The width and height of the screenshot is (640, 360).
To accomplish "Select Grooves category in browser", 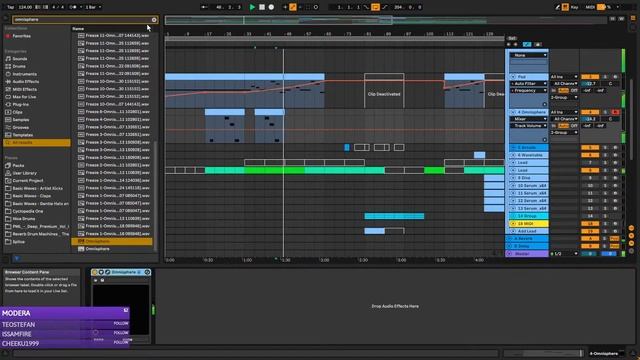I will click(20, 127).
